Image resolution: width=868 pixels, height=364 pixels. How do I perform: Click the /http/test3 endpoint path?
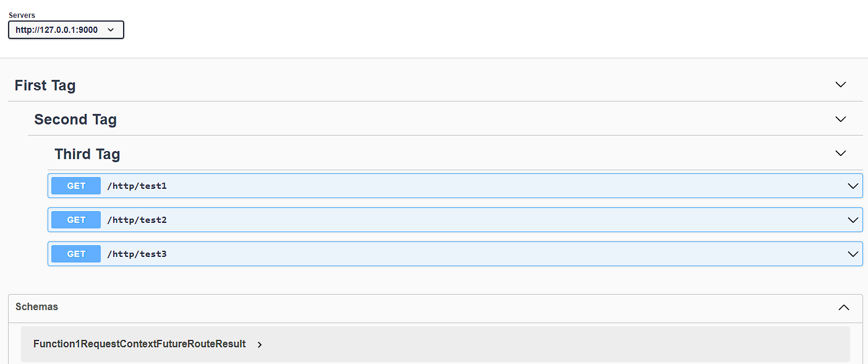point(137,254)
